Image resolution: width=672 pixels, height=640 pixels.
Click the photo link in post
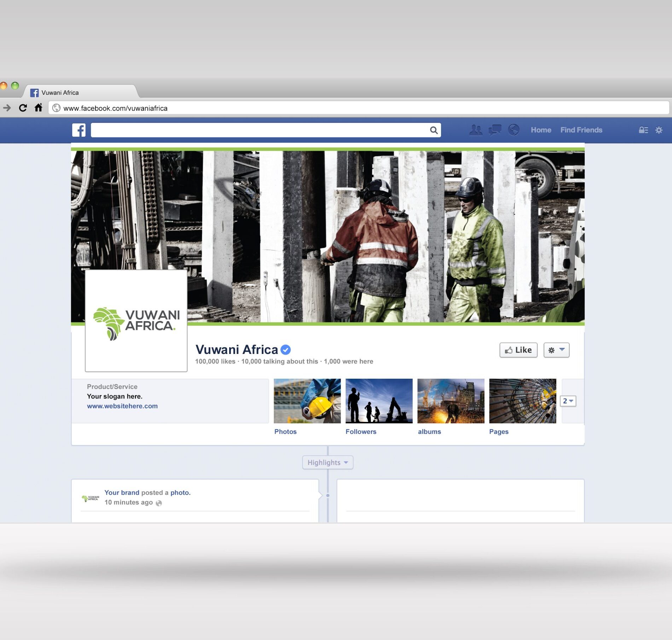(x=180, y=493)
